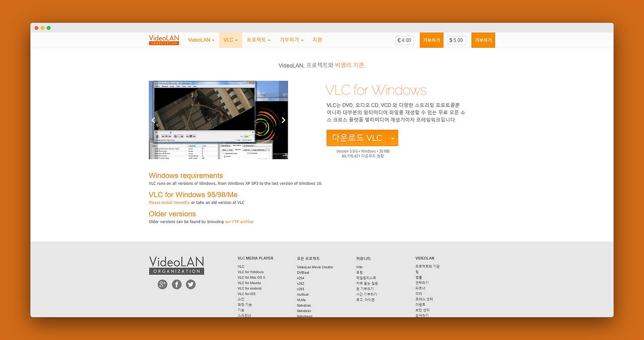Screen dimensions: 644x340
Task: Open 파트너 footer link
Action: pyautogui.click(x=420, y=288)
